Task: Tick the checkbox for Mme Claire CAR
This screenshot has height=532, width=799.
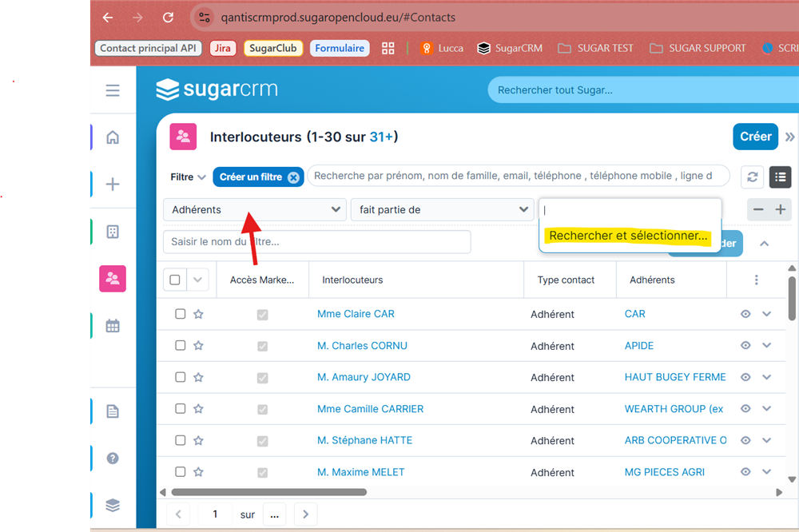Action: pos(181,314)
